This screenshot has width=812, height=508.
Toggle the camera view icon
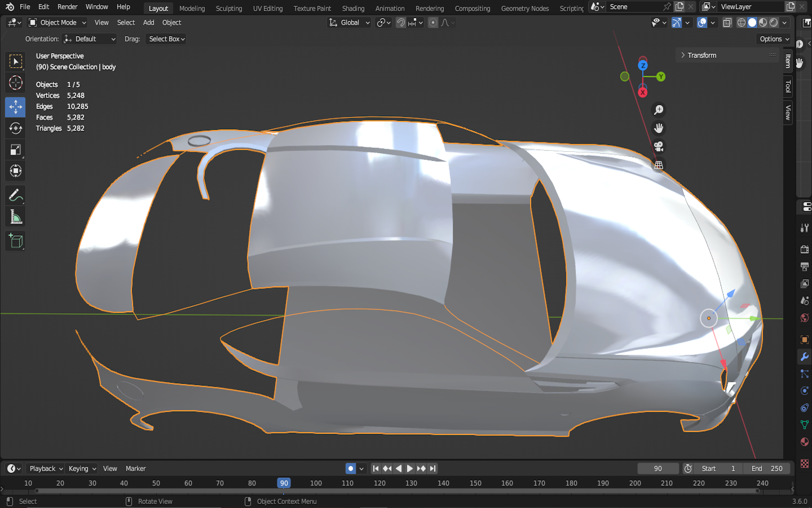pyautogui.click(x=659, y=147)
